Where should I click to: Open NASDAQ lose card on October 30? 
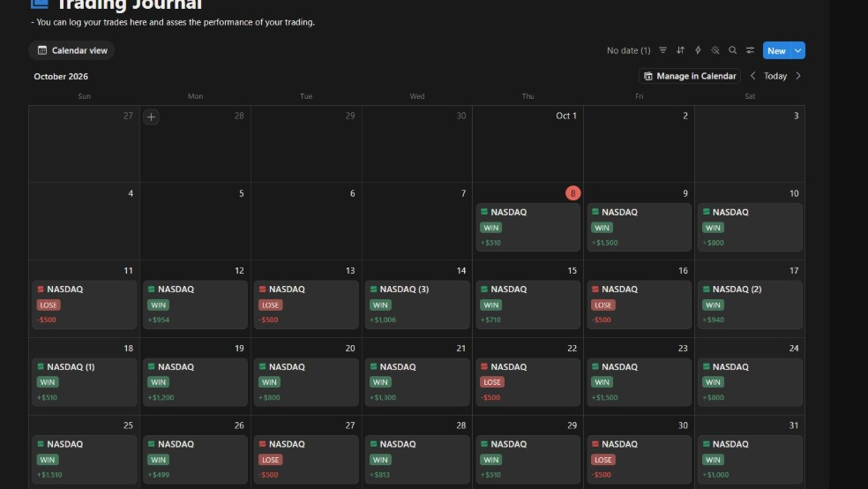click(639, 460)
